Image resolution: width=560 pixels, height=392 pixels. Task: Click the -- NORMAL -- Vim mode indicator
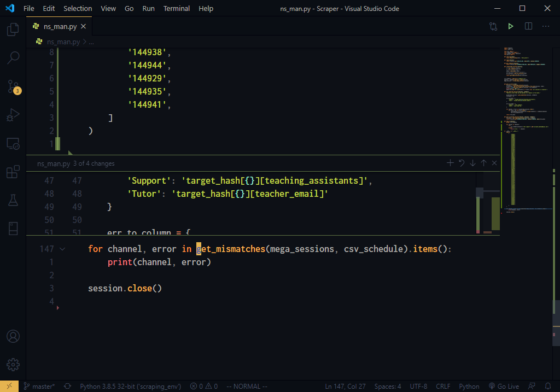point(247,387)
